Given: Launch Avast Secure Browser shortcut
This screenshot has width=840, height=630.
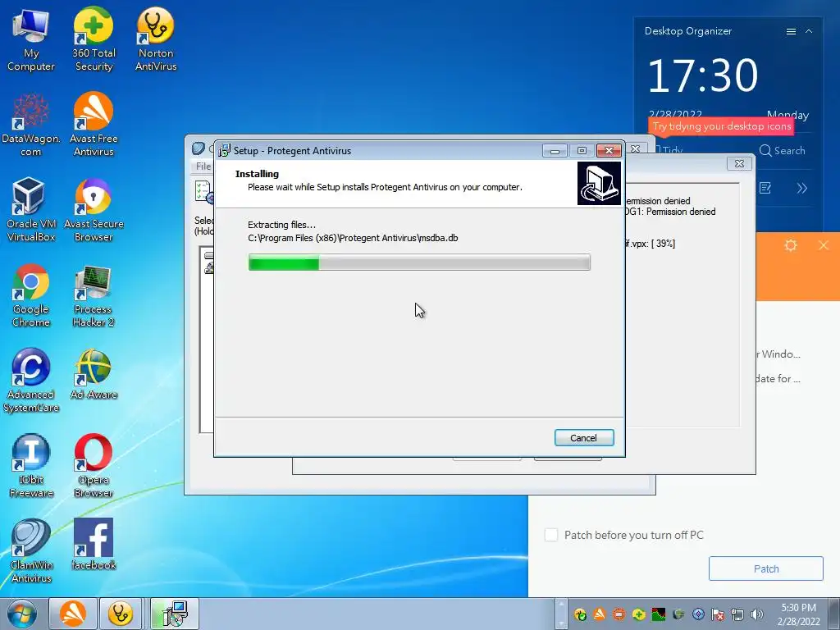Looking at the screenshot, I should (x=94, y=211).
